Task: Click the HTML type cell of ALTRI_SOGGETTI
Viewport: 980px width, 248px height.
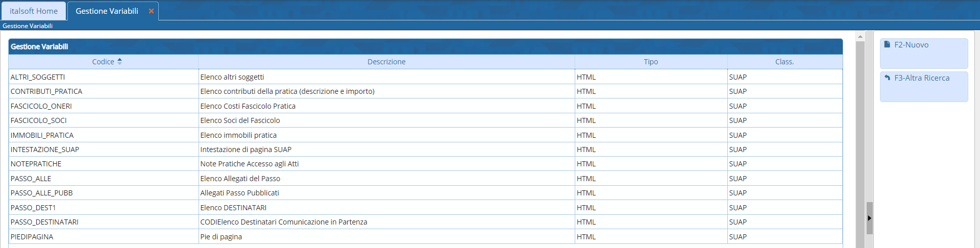Action: [651, 77]
